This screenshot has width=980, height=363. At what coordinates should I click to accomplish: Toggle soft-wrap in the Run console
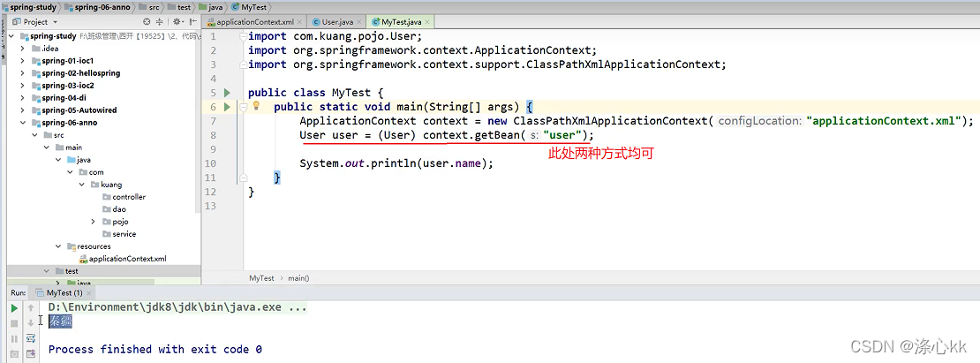31,338
